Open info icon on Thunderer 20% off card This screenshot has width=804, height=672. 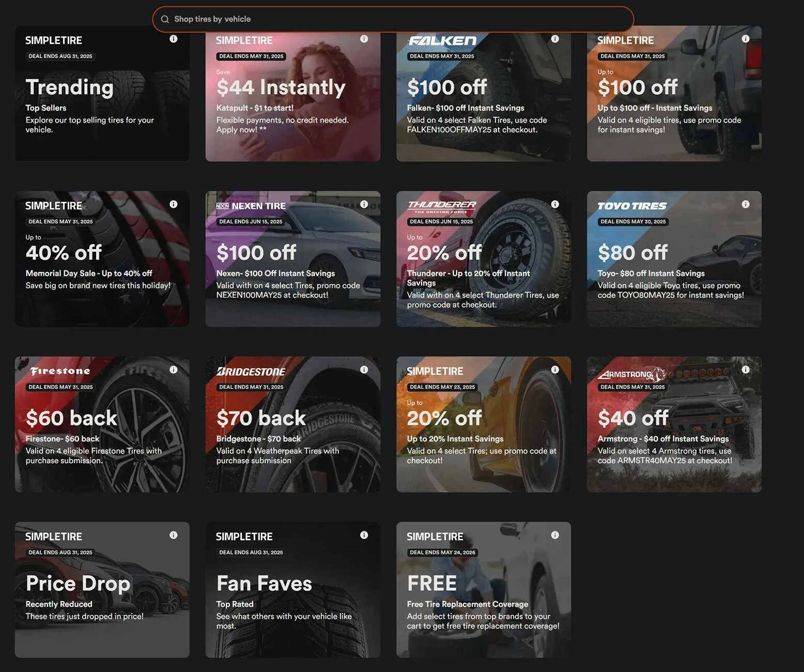(x=555, y=204)
